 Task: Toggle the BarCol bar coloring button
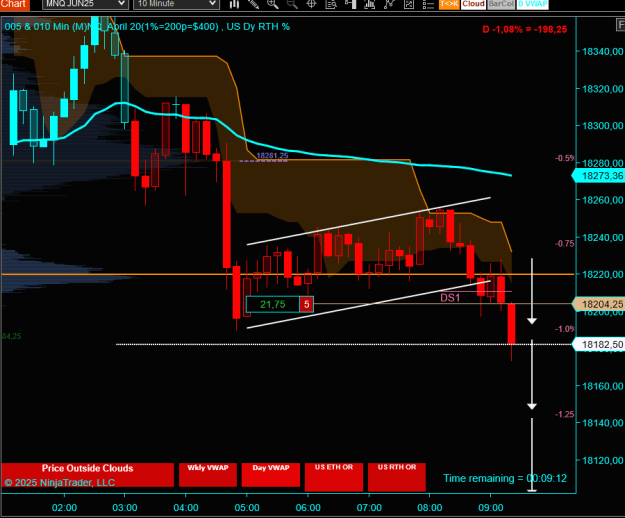(x=501, y=4)
